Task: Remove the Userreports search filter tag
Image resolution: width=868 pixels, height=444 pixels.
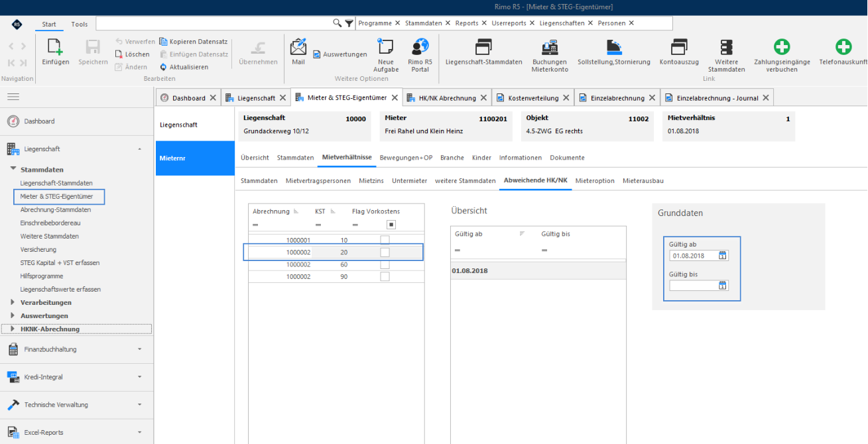Action: click(531, 23)
